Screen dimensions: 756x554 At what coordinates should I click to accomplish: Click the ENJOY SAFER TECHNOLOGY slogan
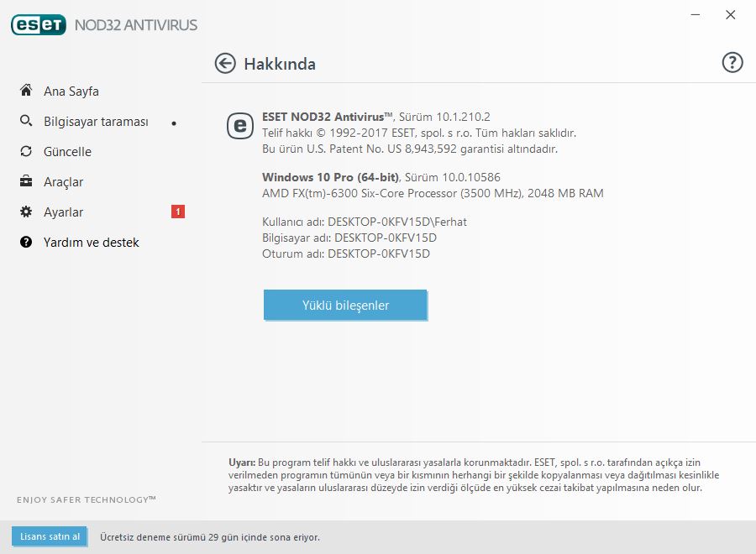(x=87, y=499)
